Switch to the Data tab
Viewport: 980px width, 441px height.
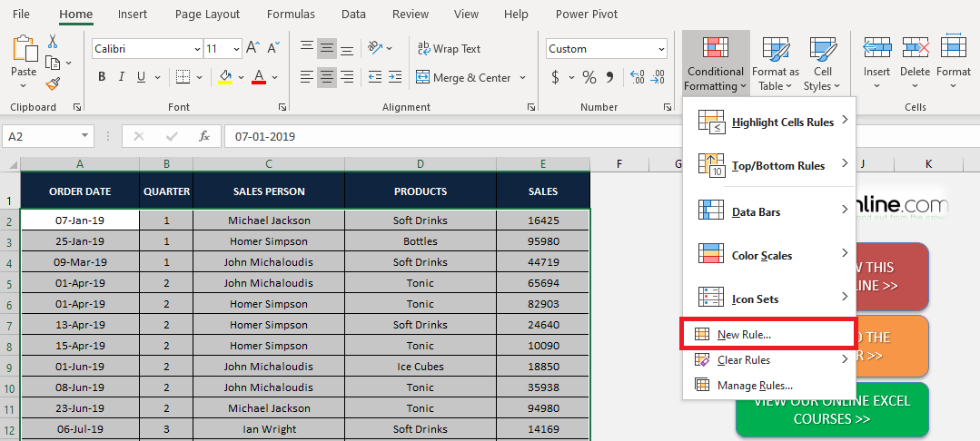[353, 14]
